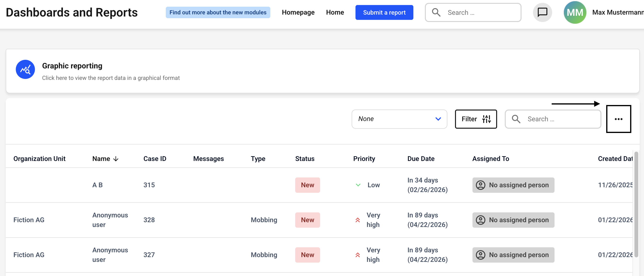Open No assigned person for case 328
The width and height of the screenshot is (644, 276).
click(513, 220)
